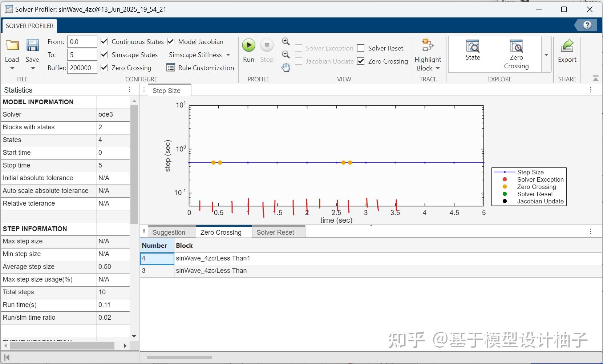Click the bottom-left rewind icon
Viewport: 603px width, 364px height.
click(7, 357)
